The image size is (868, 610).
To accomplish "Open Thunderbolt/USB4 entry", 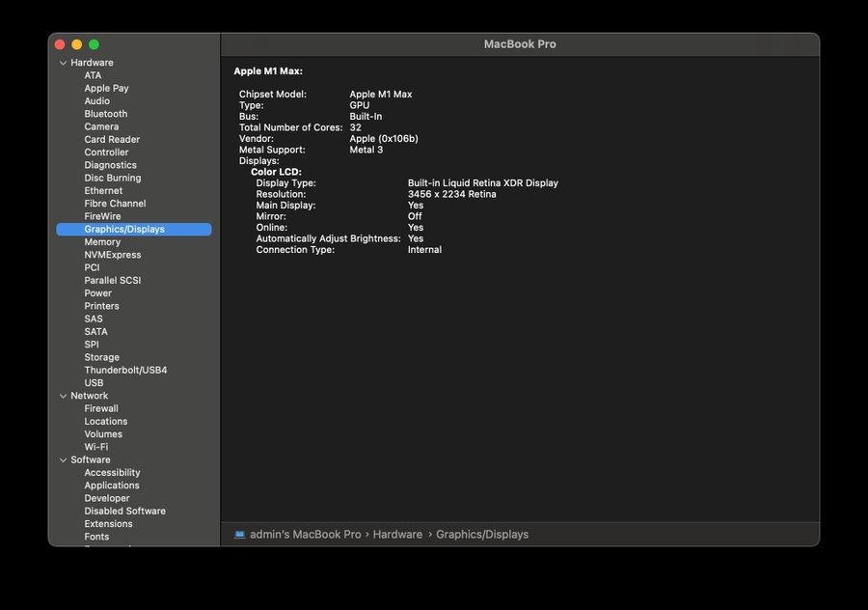I will coord(125,370).
